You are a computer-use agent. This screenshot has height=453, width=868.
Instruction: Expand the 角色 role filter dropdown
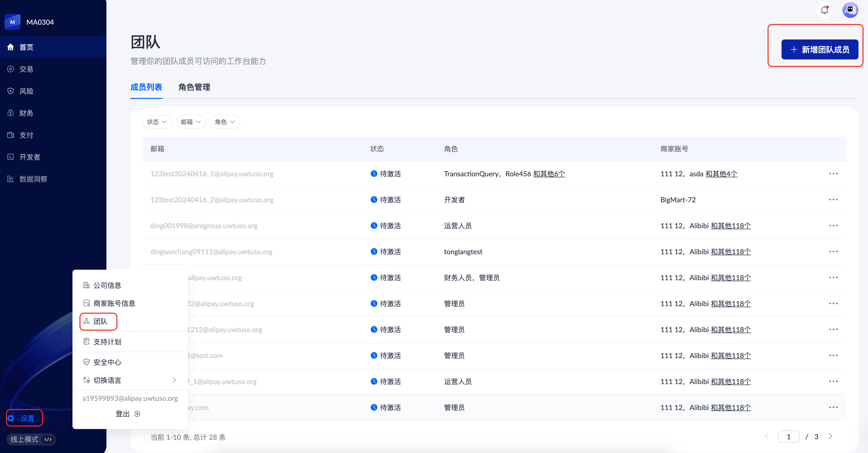(225, 122)
